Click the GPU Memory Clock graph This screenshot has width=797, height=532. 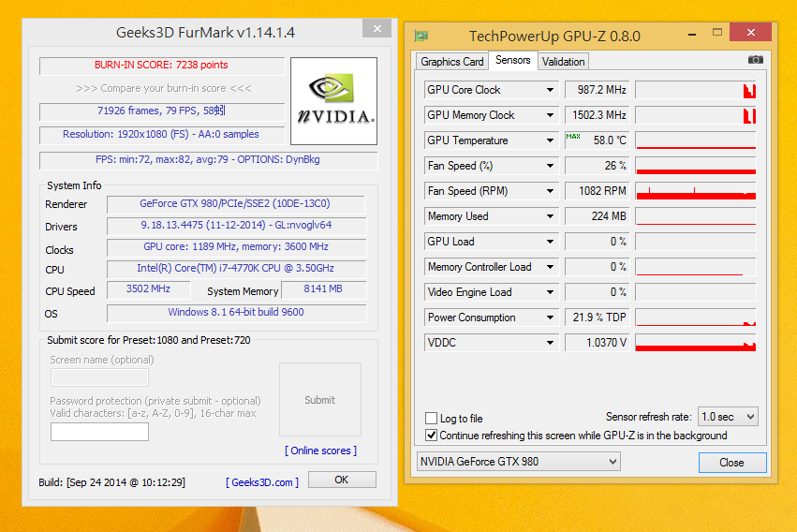695,115
